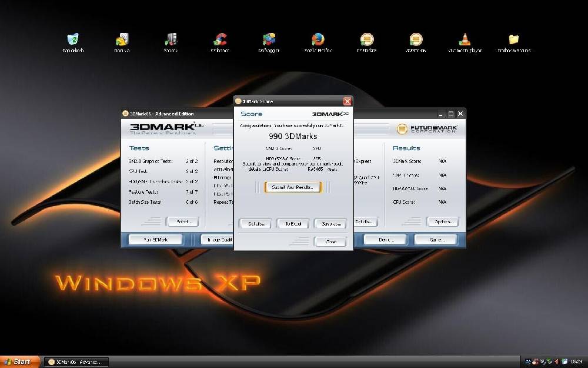Click the SM2.0 Graphics Tests row
The image size is (588, 368).
(x=163, y=161)
